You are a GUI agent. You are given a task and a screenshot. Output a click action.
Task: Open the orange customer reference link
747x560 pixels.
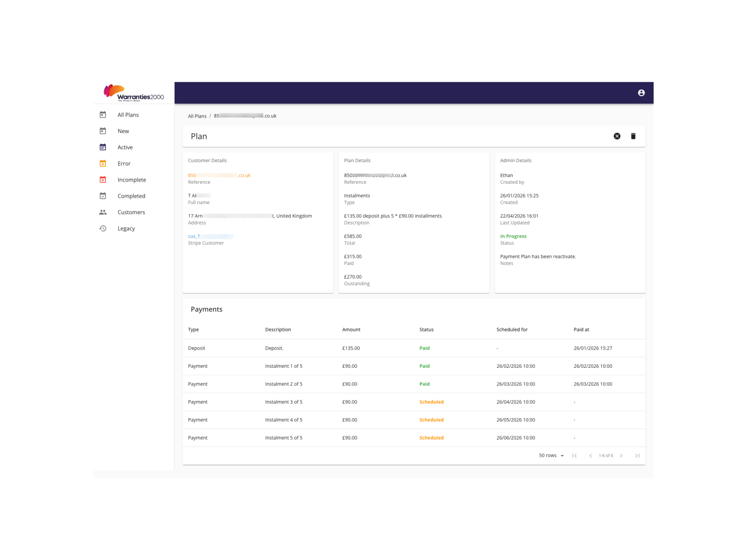pos(219,175)
